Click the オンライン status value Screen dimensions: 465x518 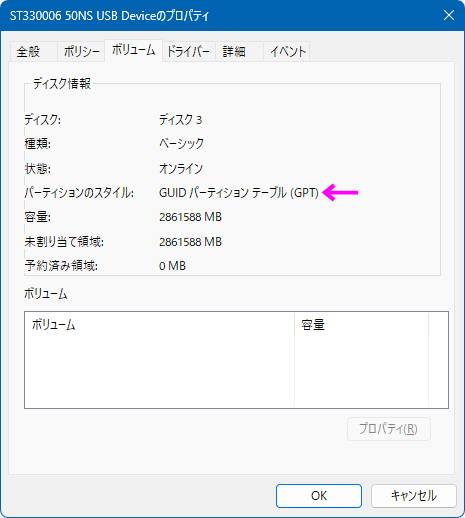(x=181, y=169)
